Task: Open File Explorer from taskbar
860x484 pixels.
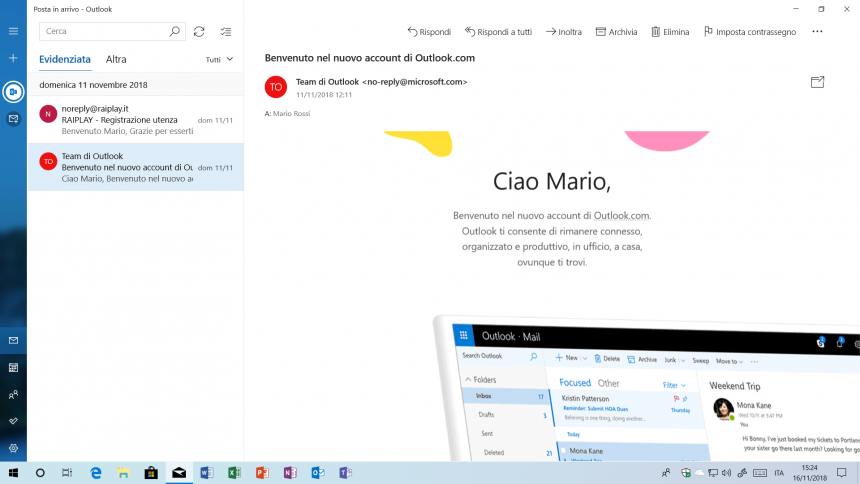Action: pos(123,472)
